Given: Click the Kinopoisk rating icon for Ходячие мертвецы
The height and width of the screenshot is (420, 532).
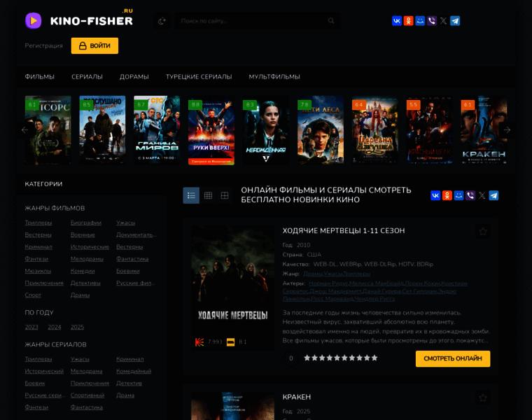Looking at the screenshot, I should (x=199, y=342).
